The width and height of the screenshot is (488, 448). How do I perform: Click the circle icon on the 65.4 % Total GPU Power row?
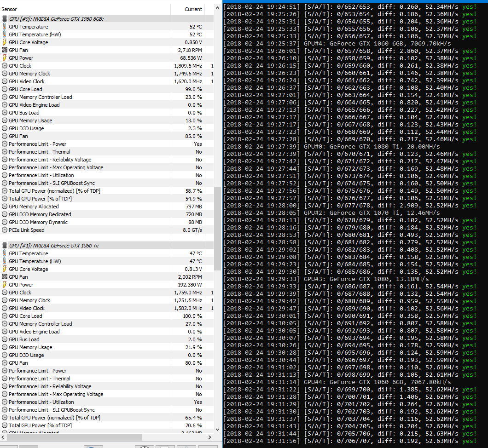(4, 418)
